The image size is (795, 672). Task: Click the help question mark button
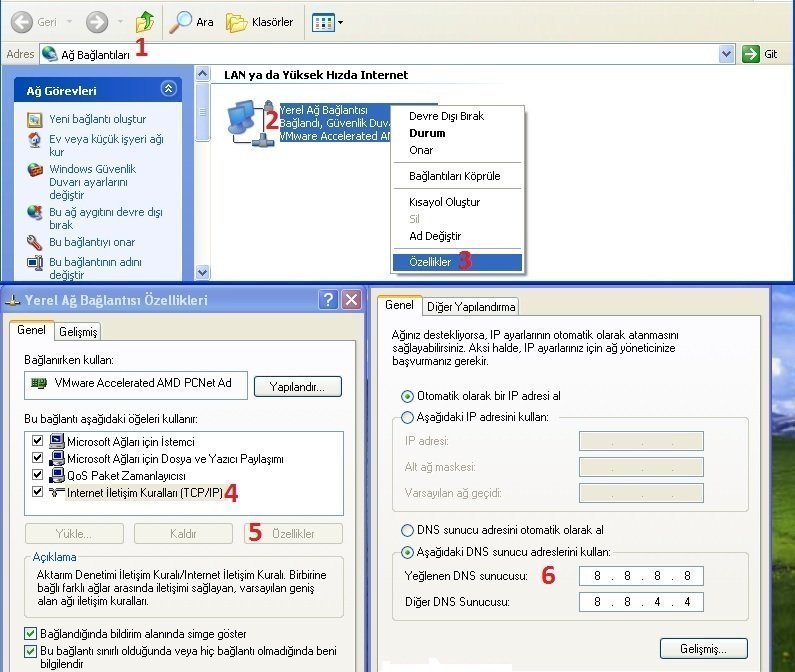(329, 299)
